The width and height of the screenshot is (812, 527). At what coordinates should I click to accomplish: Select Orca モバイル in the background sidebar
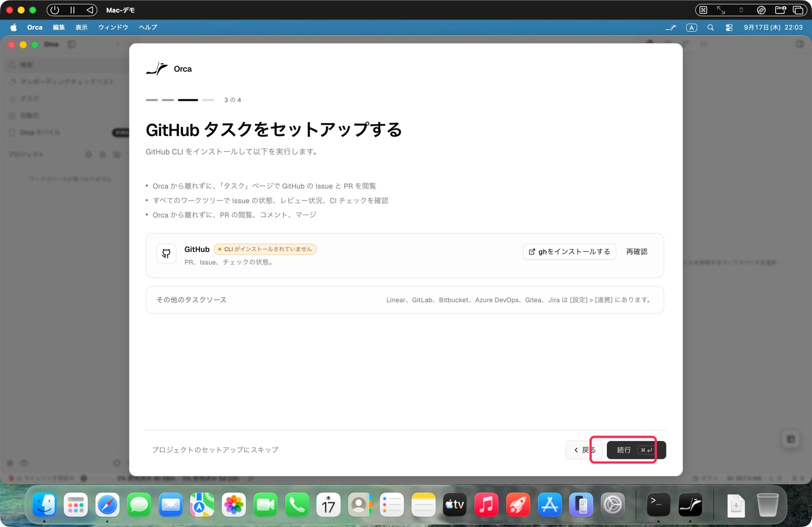[x=40, y=133]
